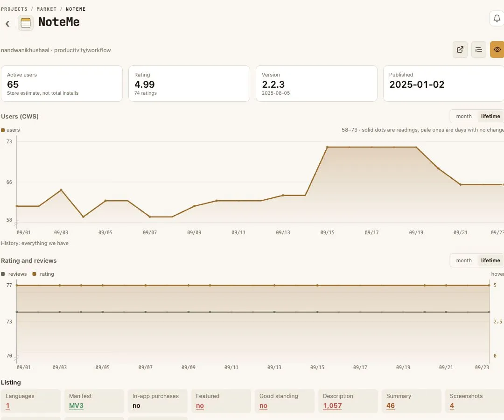Click the Listing section heading
Image resolution: width=504 pixels, height=420 pixels.
tap(11, 382)
